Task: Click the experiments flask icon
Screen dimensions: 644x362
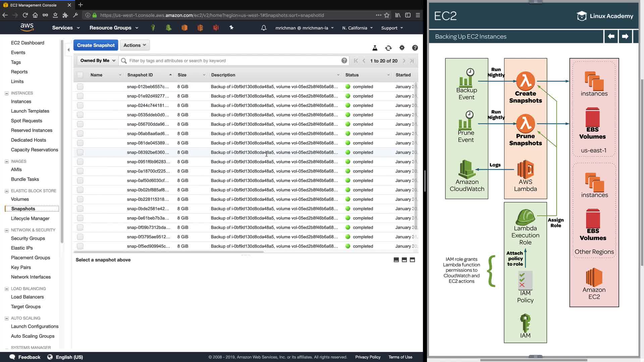Action: (375, 48)
